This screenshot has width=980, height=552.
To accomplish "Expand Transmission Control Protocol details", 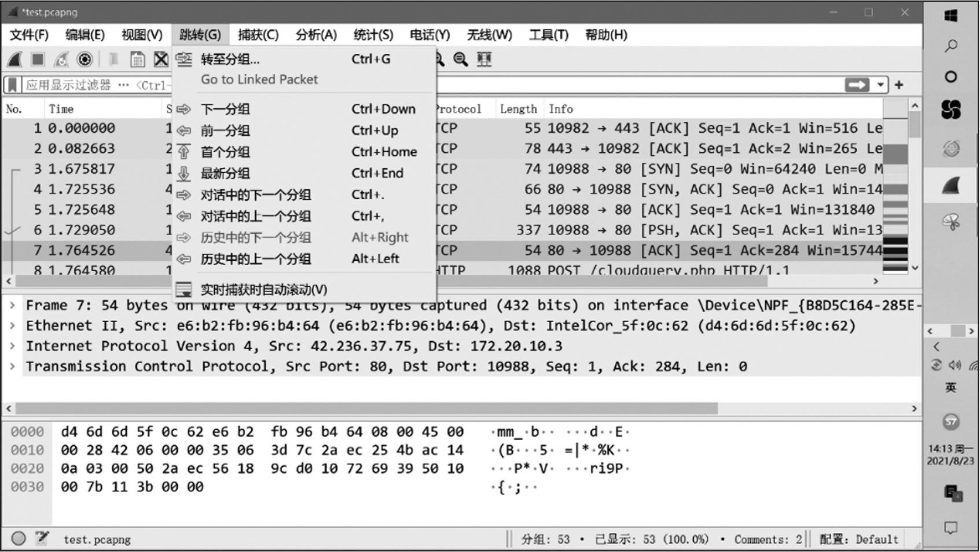I will click(12, 366).
